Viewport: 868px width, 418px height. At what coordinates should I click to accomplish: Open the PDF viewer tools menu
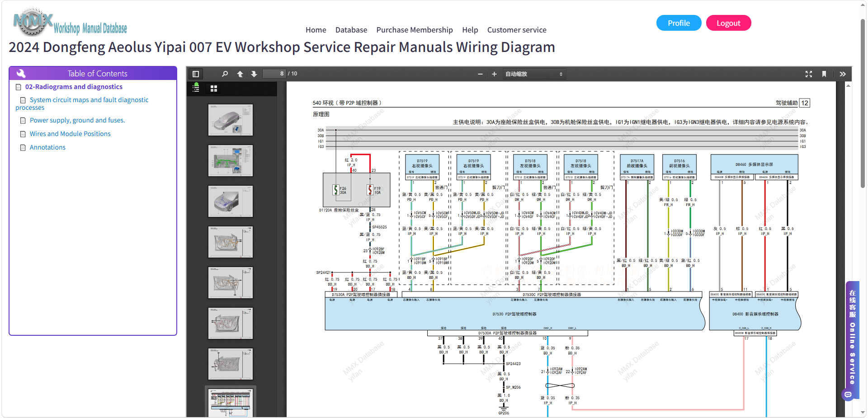click(843, 74)
